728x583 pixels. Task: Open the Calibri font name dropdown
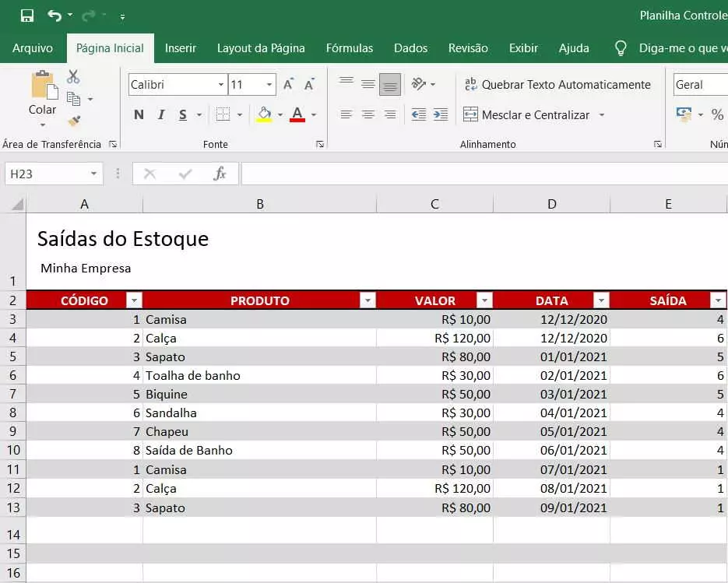point(221,85)
